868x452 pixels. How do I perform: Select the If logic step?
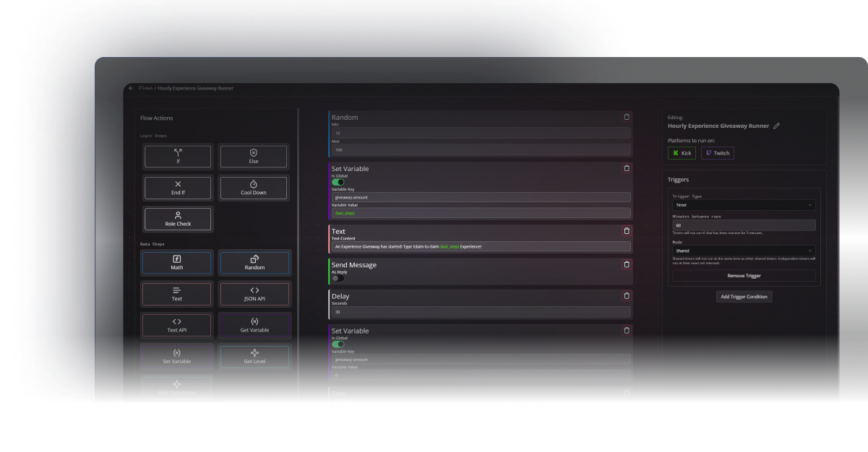[177, 156]
